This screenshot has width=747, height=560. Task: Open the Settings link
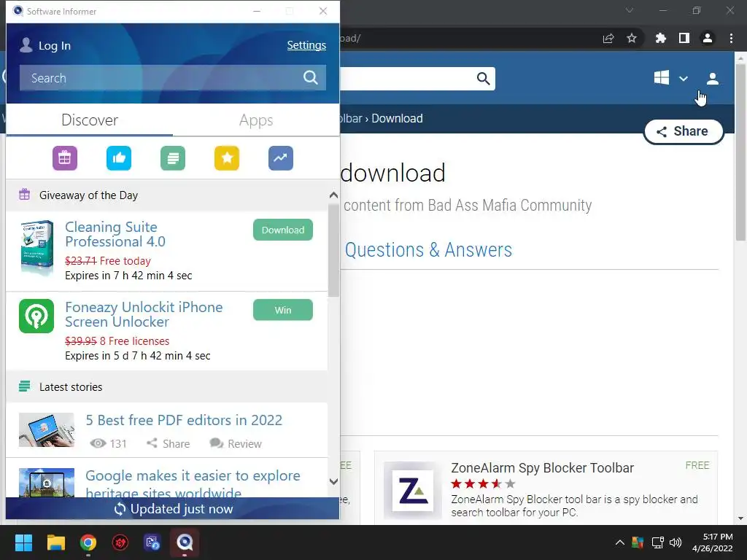pyautogui.click(x=306, y=45)
